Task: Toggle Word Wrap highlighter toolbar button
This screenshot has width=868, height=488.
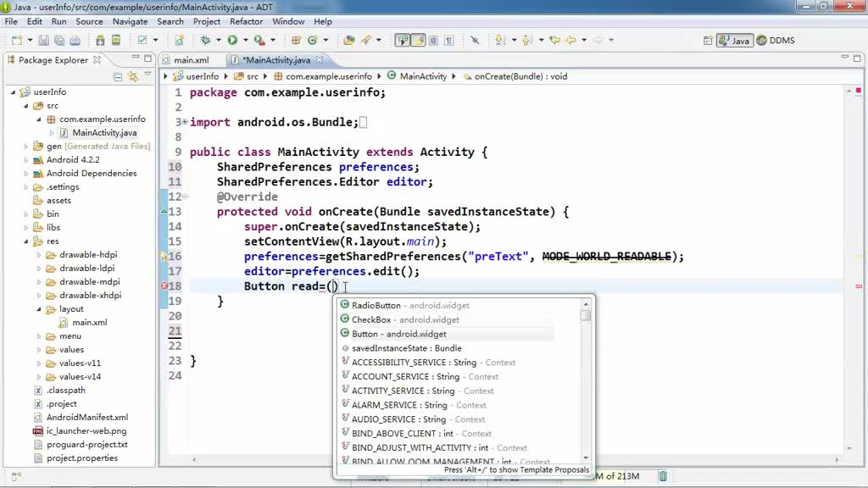Action: click(419, 41)
